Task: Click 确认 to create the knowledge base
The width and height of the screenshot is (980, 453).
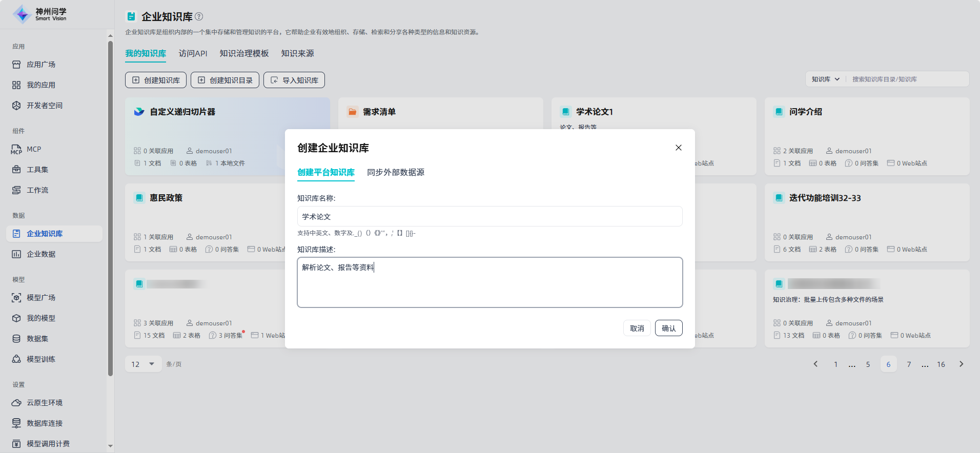Action: (668, 328)
